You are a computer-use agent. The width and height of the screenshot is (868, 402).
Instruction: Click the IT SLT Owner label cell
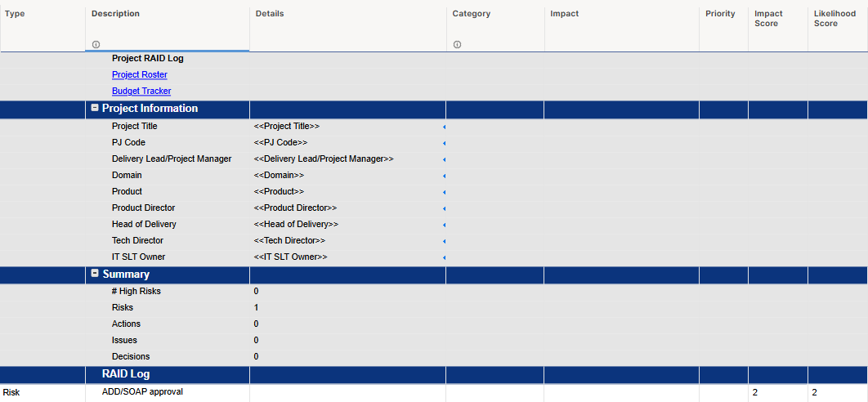[168, 257]
